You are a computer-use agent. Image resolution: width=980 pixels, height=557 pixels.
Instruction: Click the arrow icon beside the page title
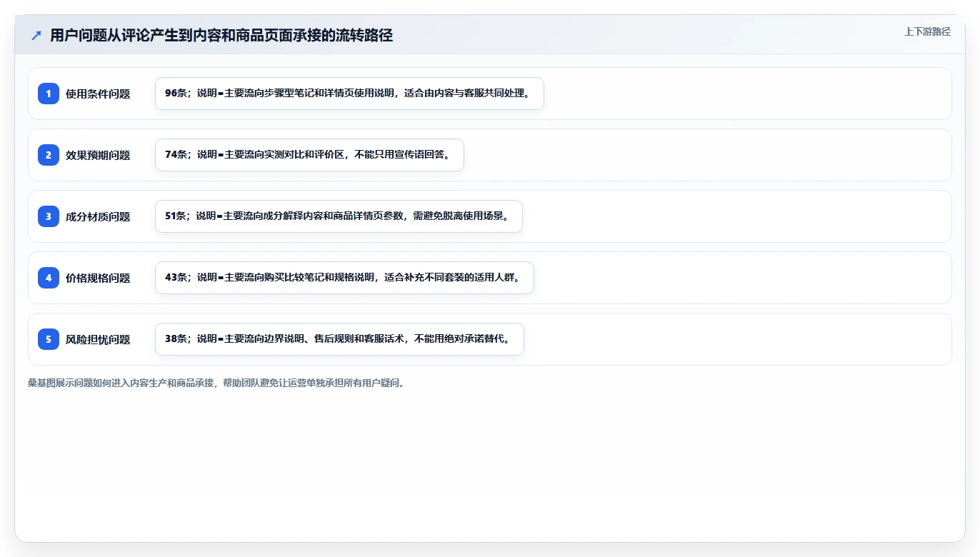tap(36, 35)
